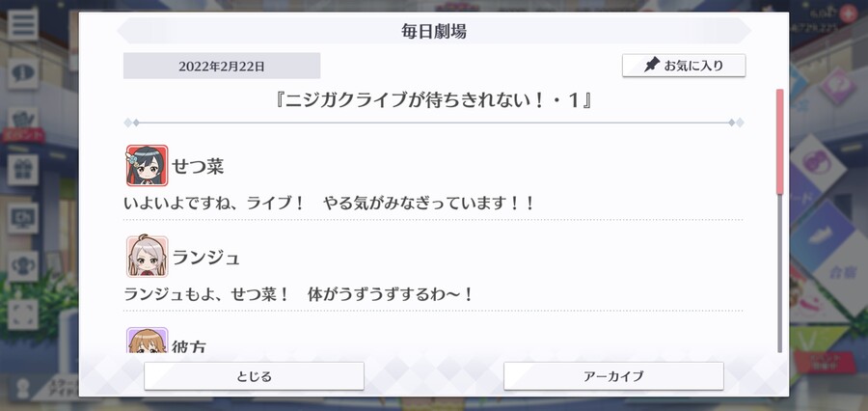
Task: Tap the red plus icon for star gems
Action: click(848, 14)
